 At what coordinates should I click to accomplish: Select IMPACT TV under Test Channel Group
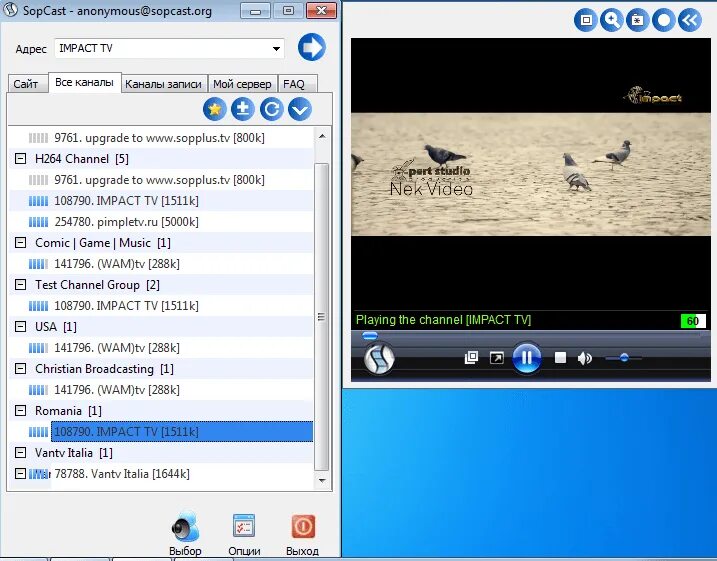pos(126,306)
